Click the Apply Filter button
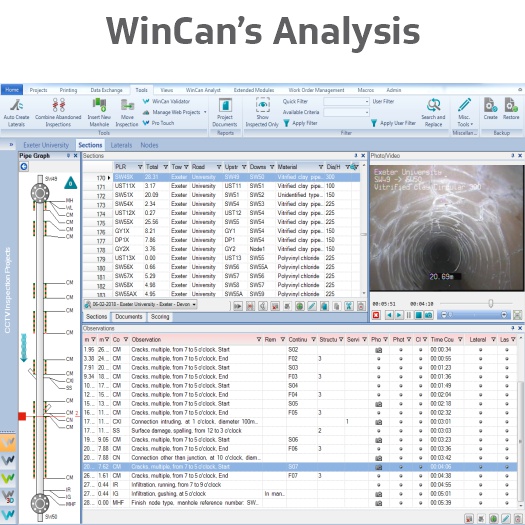The height and width of the screenshot is (525, 525). (x=300, y=123)
